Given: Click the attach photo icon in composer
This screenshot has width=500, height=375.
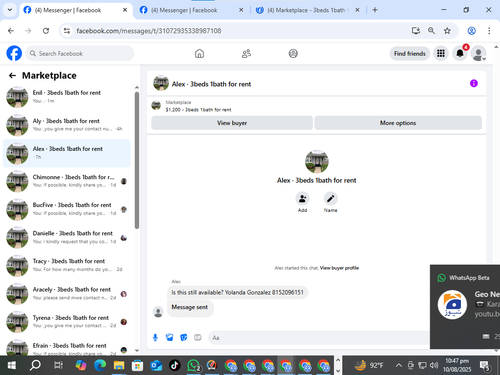Looking at the screenshot, I should click(x=169, y=338).
